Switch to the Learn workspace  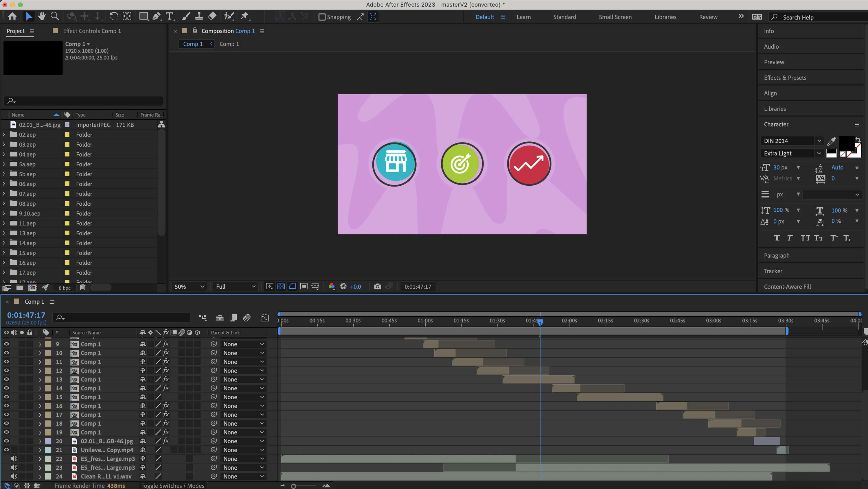pyautogui.click(x=524, y=17)
